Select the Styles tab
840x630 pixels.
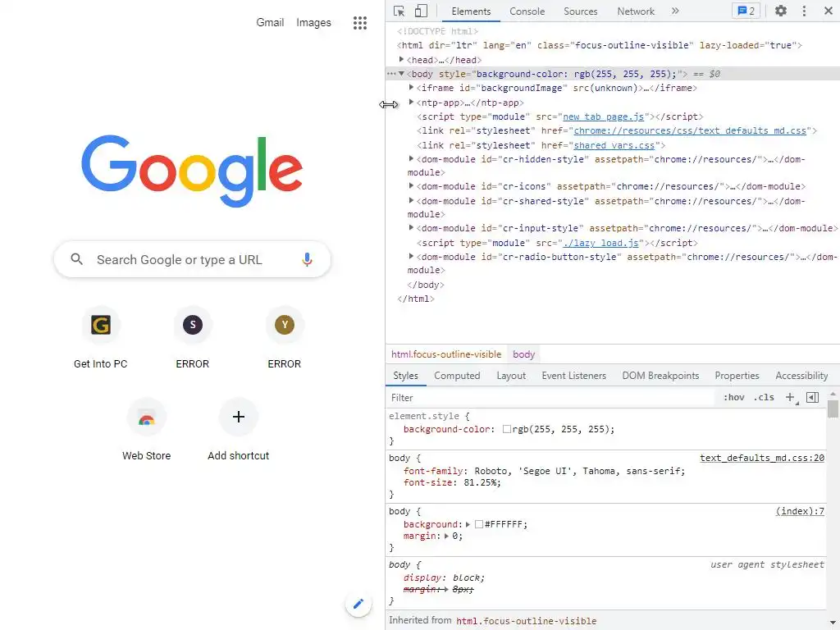(405, 376)
